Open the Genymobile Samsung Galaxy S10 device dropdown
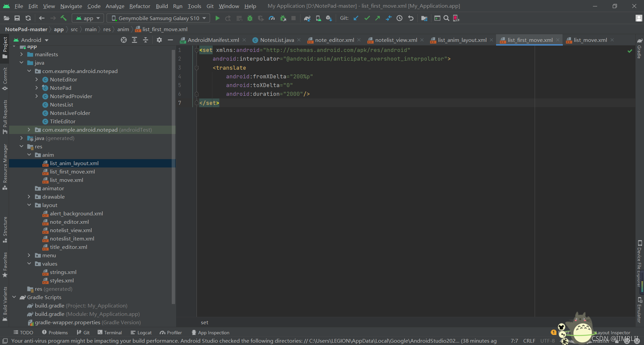 tap(159, 18)
